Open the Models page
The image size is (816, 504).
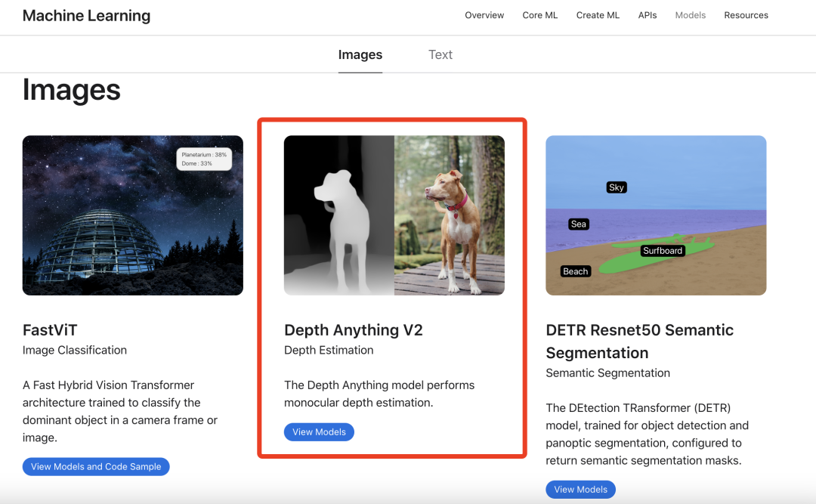[x=690, y=15]
